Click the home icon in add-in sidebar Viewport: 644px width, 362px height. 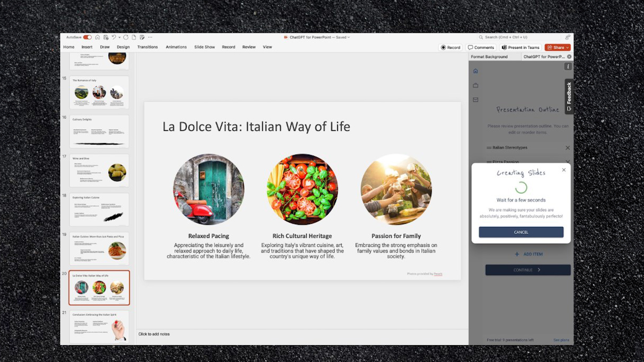[476, 71]
